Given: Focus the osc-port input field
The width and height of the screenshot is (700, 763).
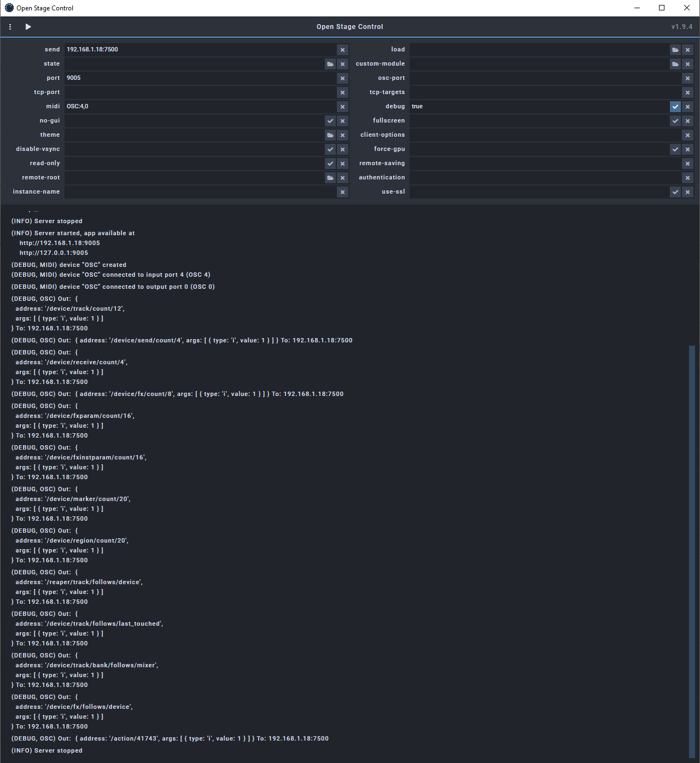Looking at the screenshot, I should [x=545, y=78].
